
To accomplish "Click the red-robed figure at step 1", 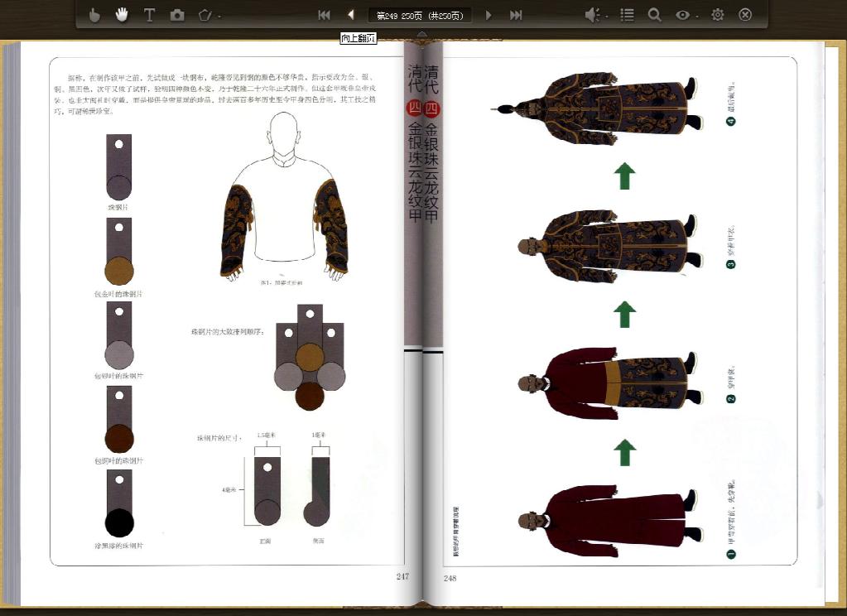I will (609, 520).
